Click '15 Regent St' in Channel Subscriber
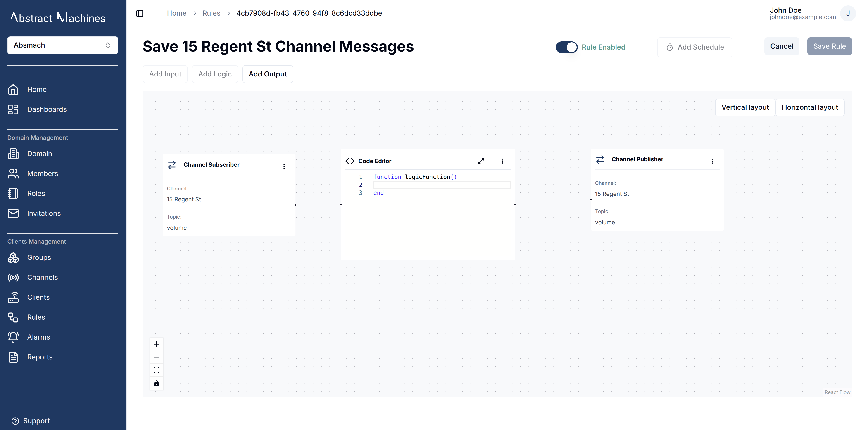 click(184, 199)
